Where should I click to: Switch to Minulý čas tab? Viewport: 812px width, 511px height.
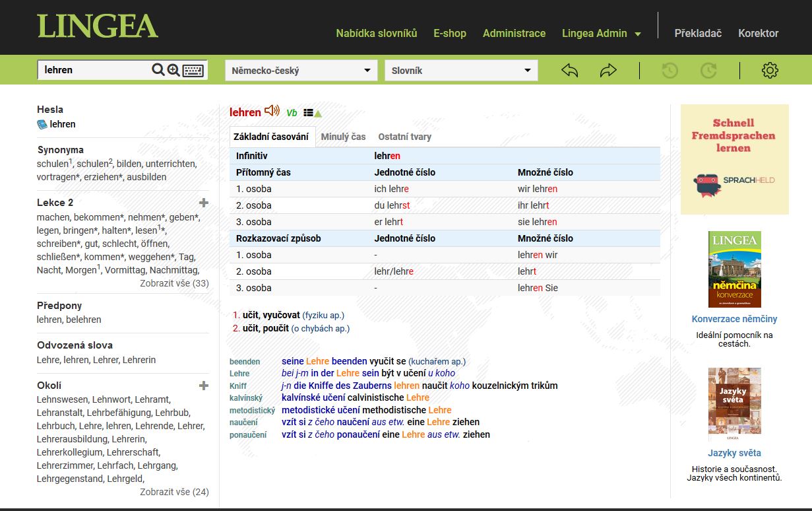click(343, 137)
